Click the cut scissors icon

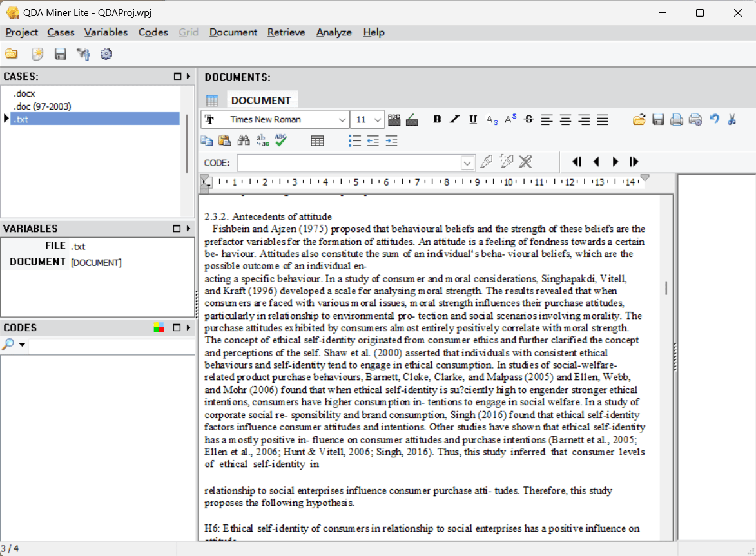pyautogui.click(x=732, y=119)
